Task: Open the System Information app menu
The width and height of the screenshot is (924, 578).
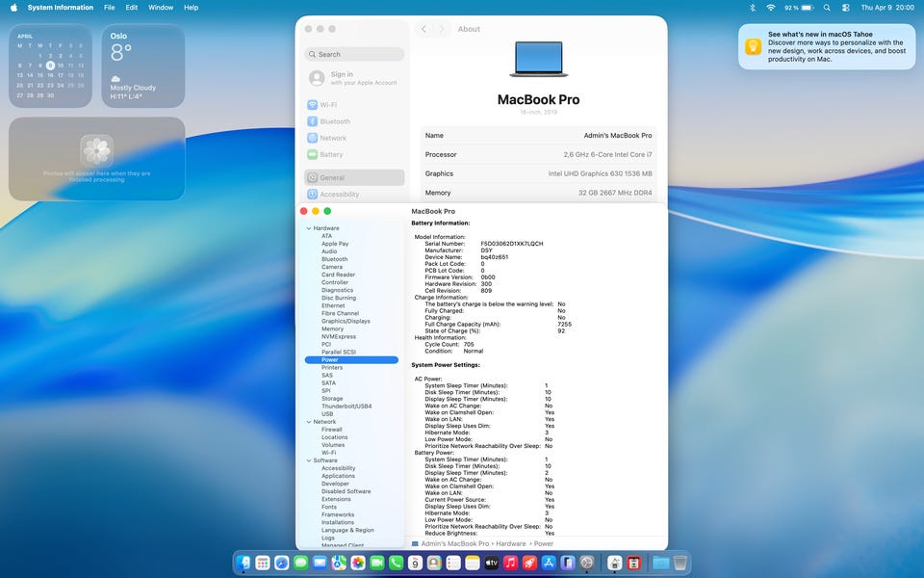Action: [60, 8]
